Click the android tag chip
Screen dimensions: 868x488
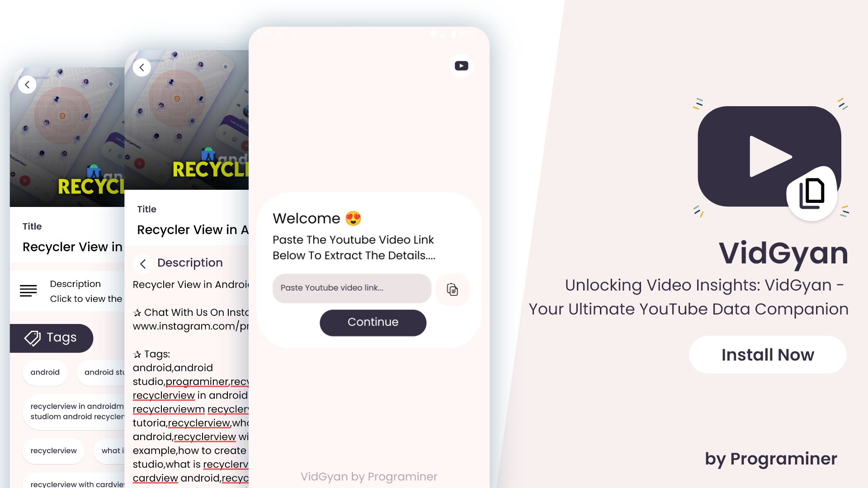tap(45, 371)
